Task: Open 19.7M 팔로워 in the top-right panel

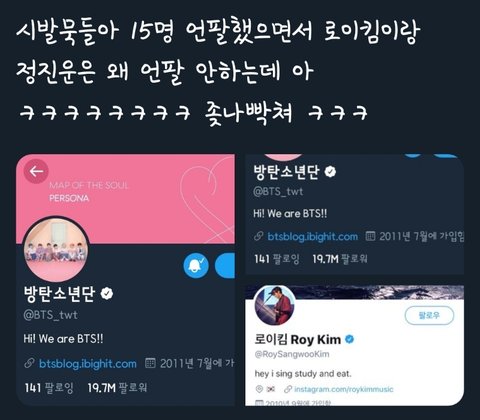Action: tap(340, 259)
